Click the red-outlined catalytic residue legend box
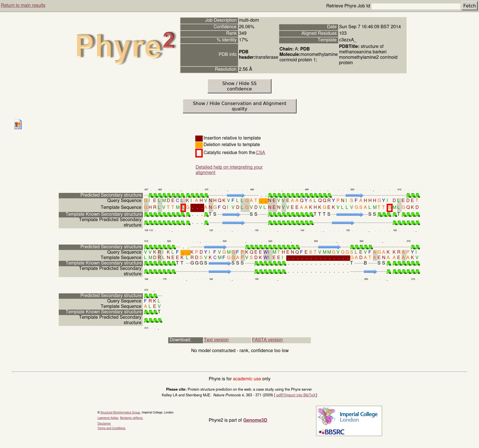The height and width of the screenshot is (448, 479). click(199, 153)
